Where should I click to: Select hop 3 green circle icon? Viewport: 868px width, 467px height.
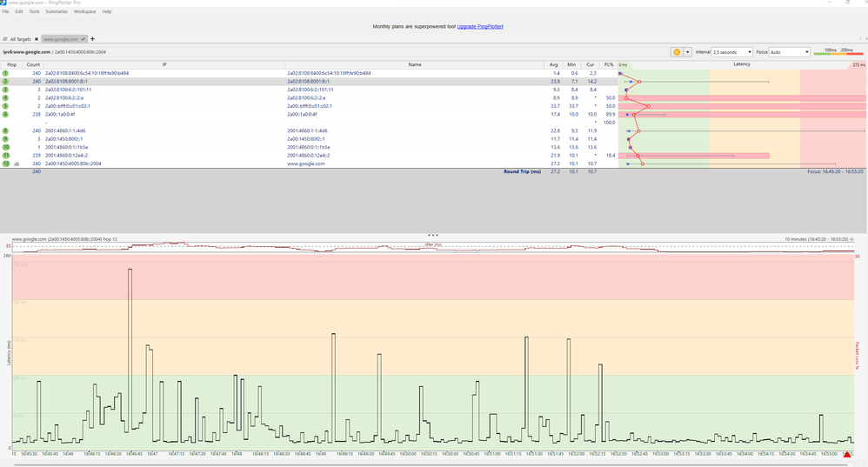coord(5,90)
